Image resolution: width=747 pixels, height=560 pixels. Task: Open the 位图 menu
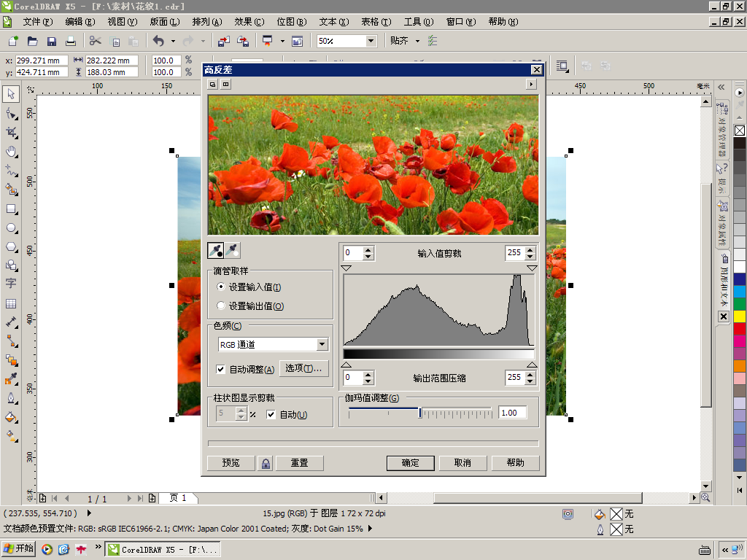tap(292, 22)
